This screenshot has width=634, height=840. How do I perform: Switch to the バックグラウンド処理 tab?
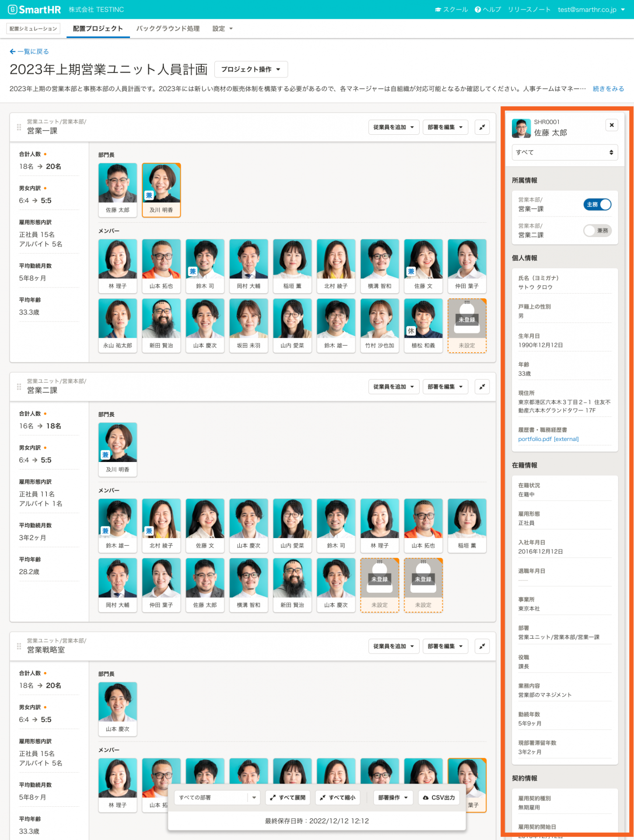click(x=168, y=28)
